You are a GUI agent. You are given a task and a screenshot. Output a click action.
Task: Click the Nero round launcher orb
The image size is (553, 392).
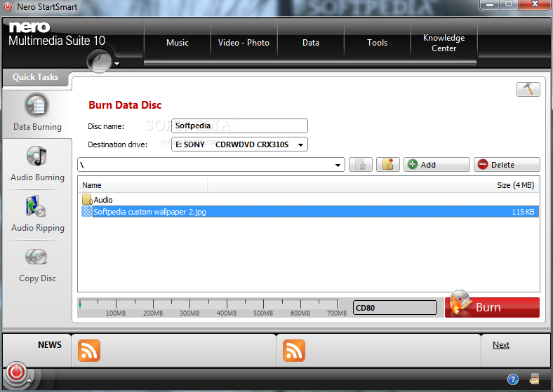pos(100,61)
